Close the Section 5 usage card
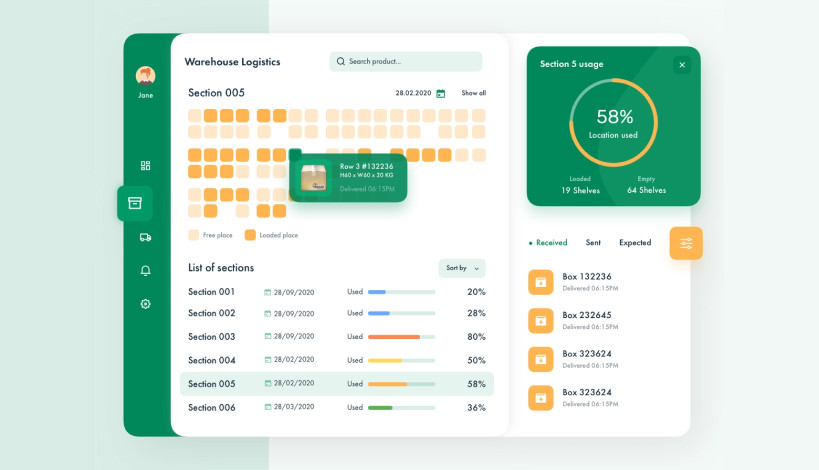Image resolution: width=819 pixels, height=470 pixels. point(682,65)
